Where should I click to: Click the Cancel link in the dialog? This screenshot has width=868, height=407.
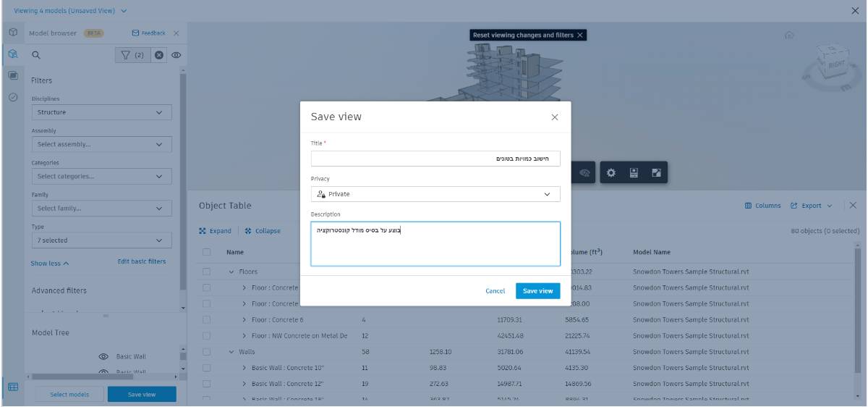click(495, 290)
